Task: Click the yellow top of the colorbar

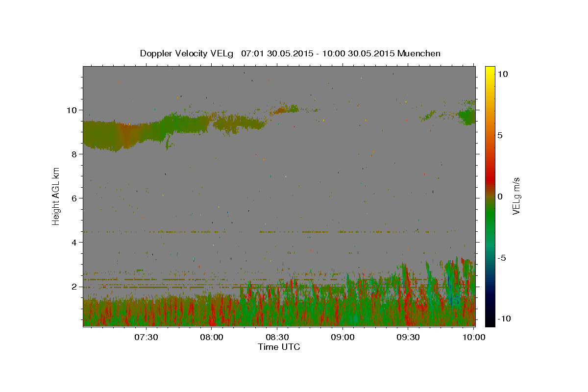Action: tap(490, 71)
